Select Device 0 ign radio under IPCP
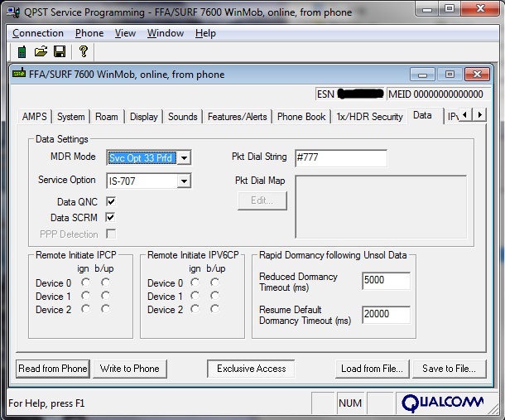 pos(85,282)
